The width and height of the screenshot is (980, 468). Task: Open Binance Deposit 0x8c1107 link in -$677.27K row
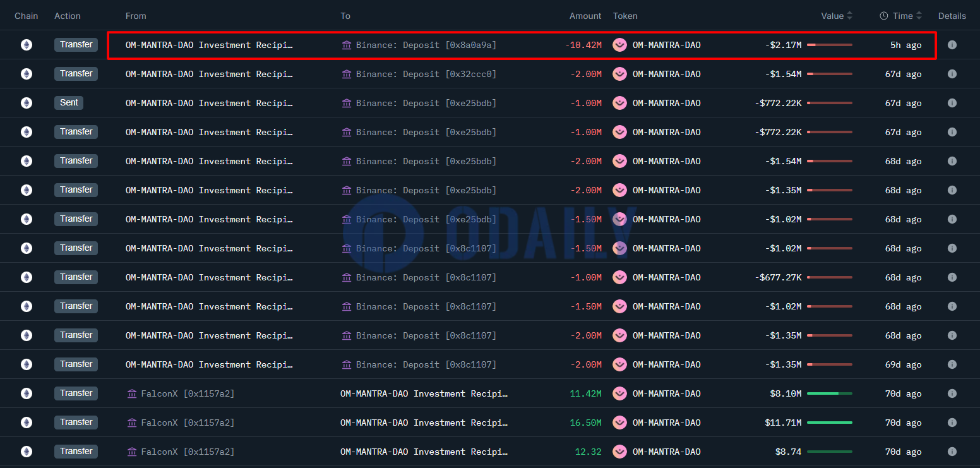click(426, 277)
